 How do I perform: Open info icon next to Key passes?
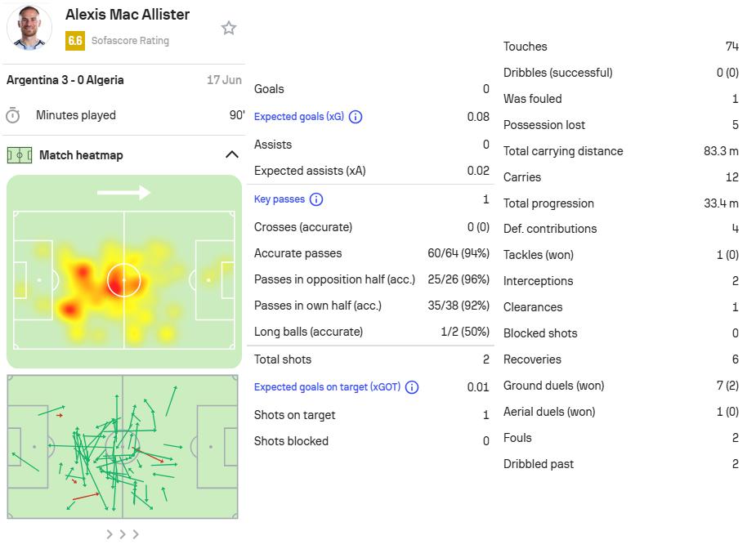point(316,199)
